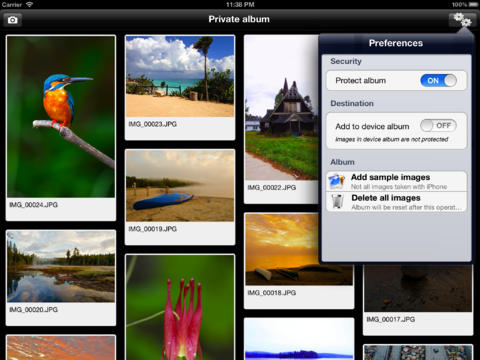Open the blue kayak photo IMG_00019.JPG
The height and width of the screenshot is (360, 480).
tap(180, 186)
